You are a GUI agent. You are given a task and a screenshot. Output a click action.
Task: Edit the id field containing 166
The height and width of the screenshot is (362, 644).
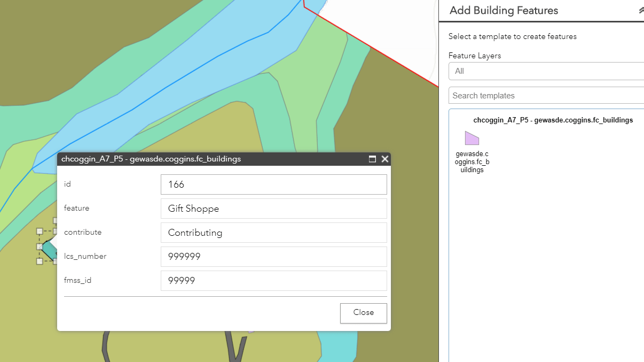coord(273,184)
